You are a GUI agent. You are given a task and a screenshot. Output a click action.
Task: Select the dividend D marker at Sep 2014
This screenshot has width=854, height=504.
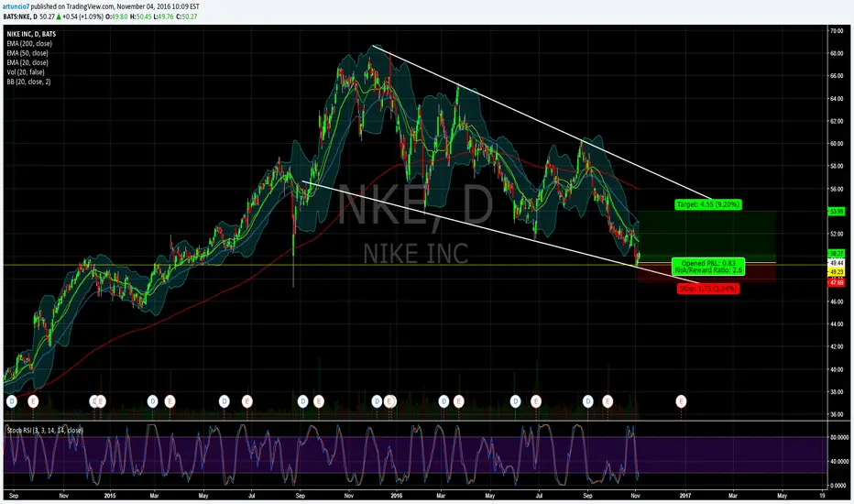11,401
